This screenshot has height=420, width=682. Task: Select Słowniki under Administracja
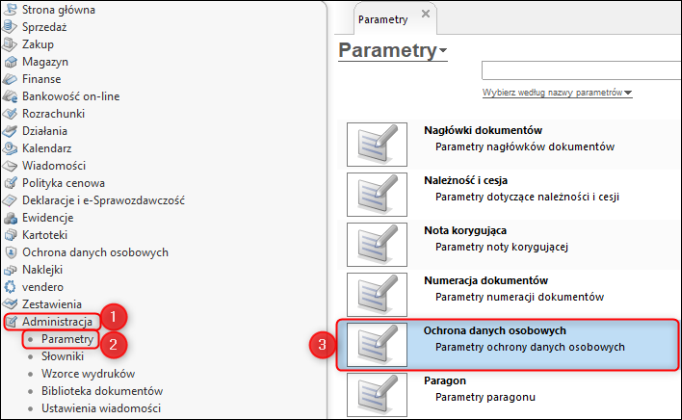(x=62, y=357)
